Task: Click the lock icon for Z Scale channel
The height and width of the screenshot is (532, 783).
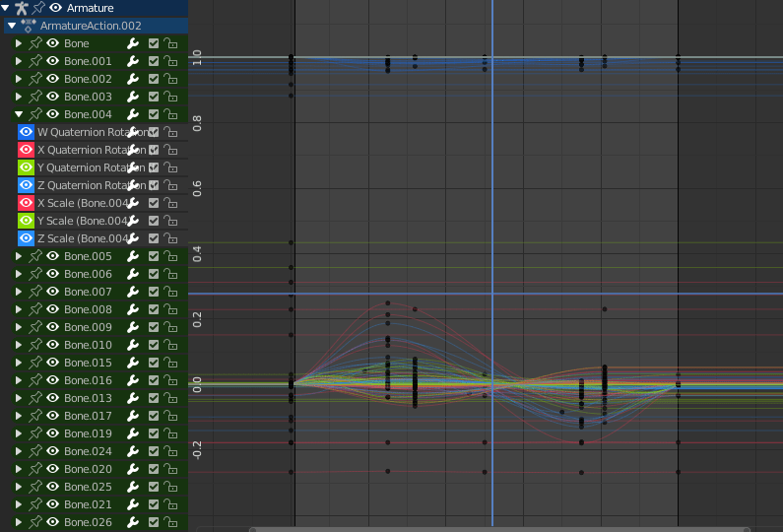Action: click(x=170, y=238)
